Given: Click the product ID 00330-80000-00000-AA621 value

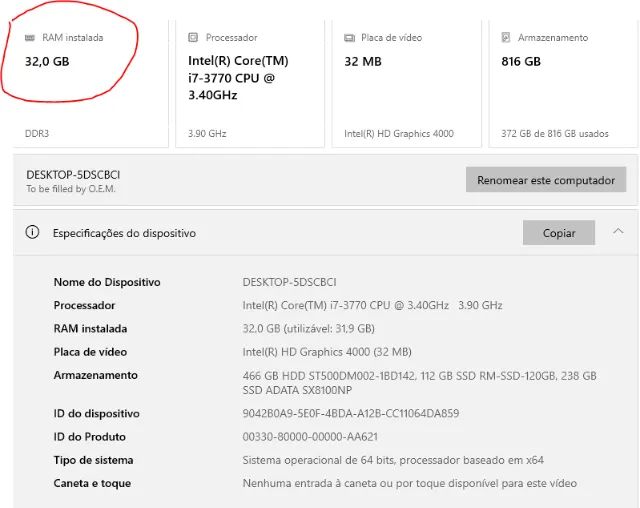Looking at the screenshot, I should [310, 437].
